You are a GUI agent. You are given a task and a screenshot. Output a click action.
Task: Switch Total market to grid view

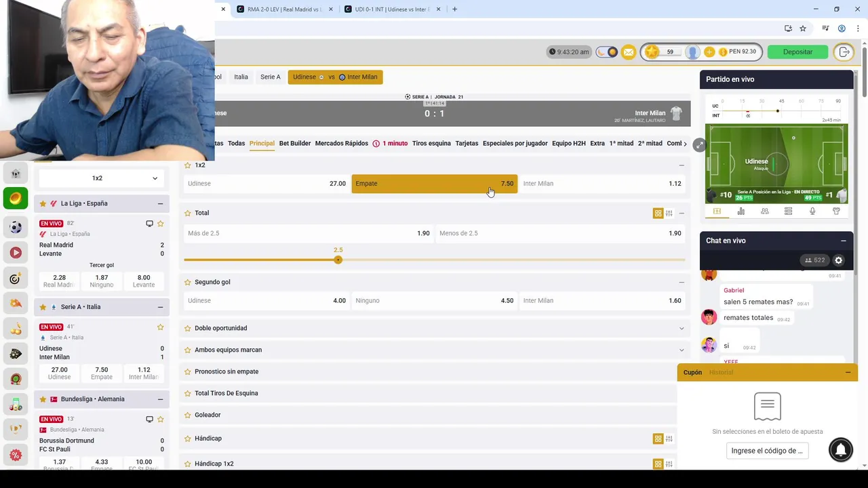pos(658,213)
